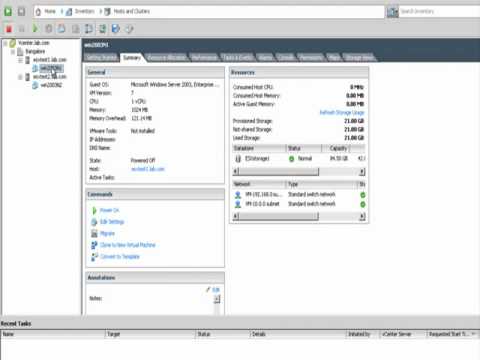Click the Edit Settings command link
Image resolution: width=480 pixels, height=360 pixels.
click(x=112, y=222)
